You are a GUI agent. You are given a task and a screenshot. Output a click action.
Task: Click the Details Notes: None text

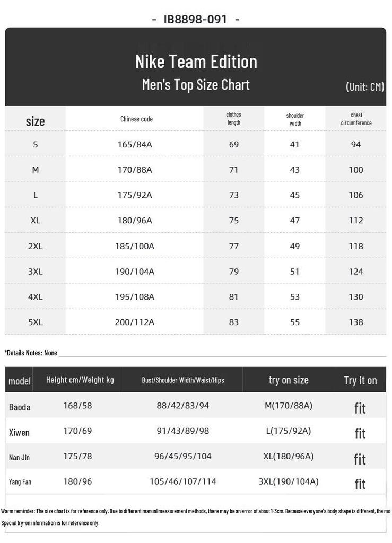click(31, 353)
